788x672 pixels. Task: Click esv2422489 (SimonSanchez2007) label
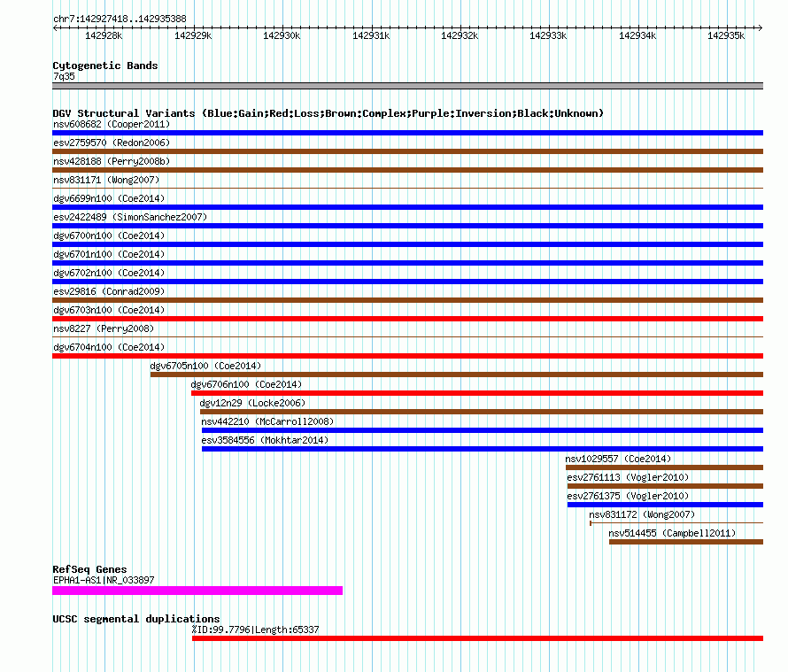[x=130, y=217]
